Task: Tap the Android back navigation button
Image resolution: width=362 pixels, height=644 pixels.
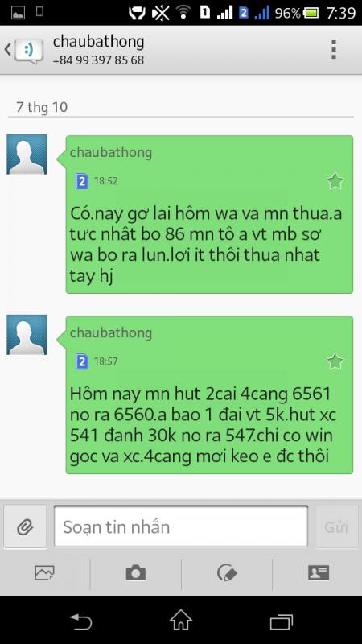Action: coord(80,621)
